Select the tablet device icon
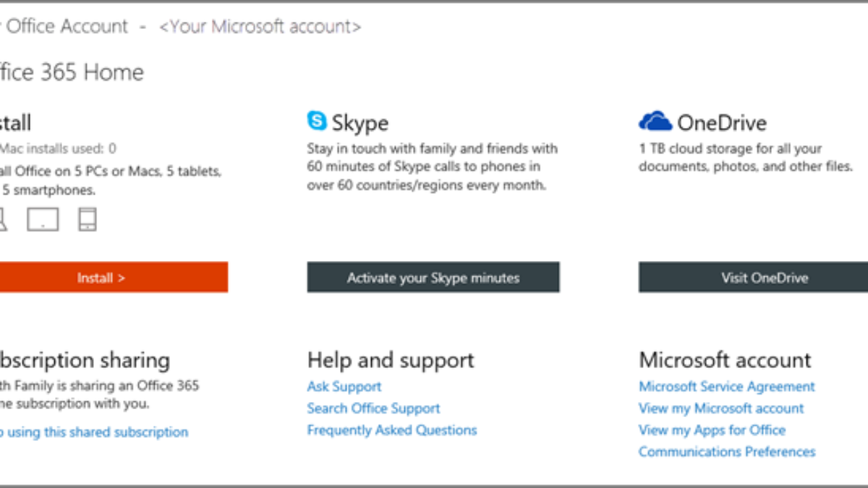This screenshot has width=868, height=488. pos(43,219)
